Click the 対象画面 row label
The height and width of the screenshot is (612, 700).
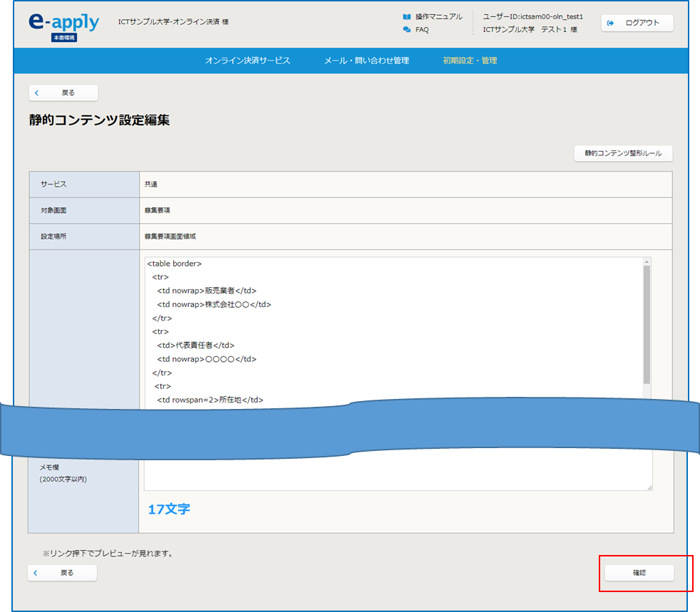coord(53,211)
